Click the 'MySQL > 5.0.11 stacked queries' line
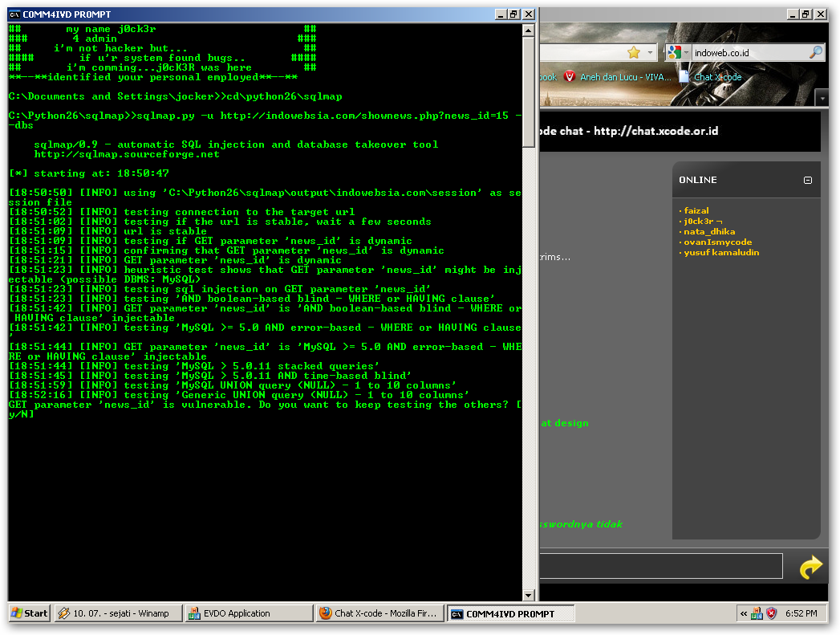840x635 pixels. 194,367
